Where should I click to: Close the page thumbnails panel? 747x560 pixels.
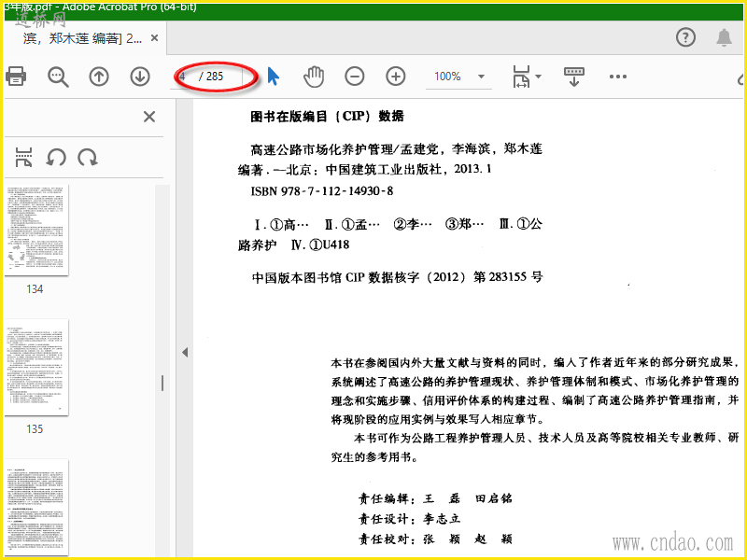[x=149, y=117]
